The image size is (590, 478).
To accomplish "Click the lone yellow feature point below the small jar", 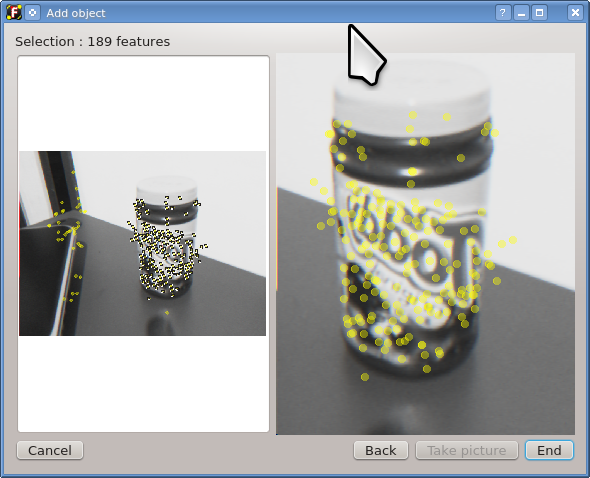I will tap(167, 313).
